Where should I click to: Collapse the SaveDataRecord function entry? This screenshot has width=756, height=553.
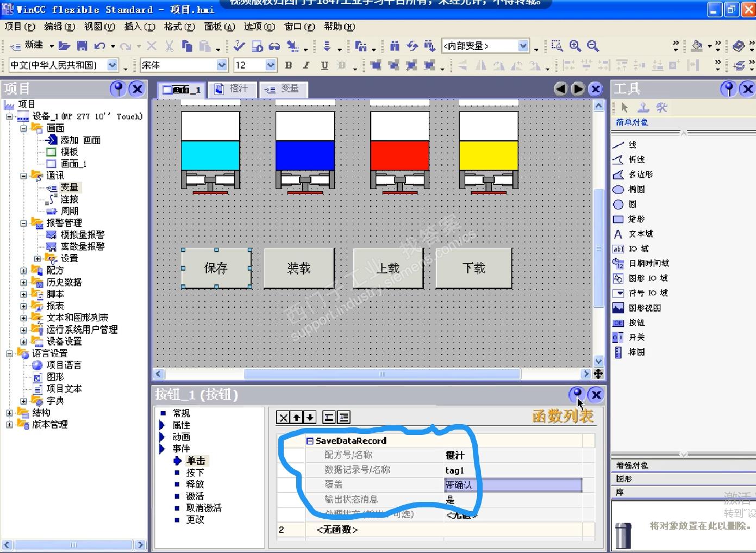(310, 441)
